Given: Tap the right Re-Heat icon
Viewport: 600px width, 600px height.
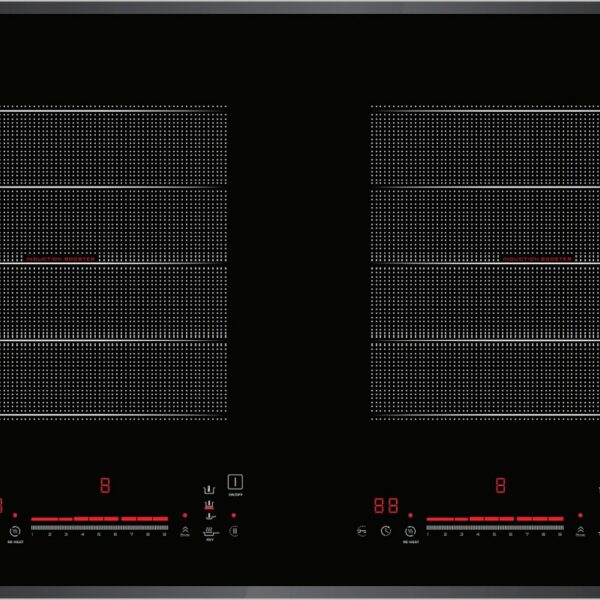Looking at the screenshot, I should [x=411, y=531].
